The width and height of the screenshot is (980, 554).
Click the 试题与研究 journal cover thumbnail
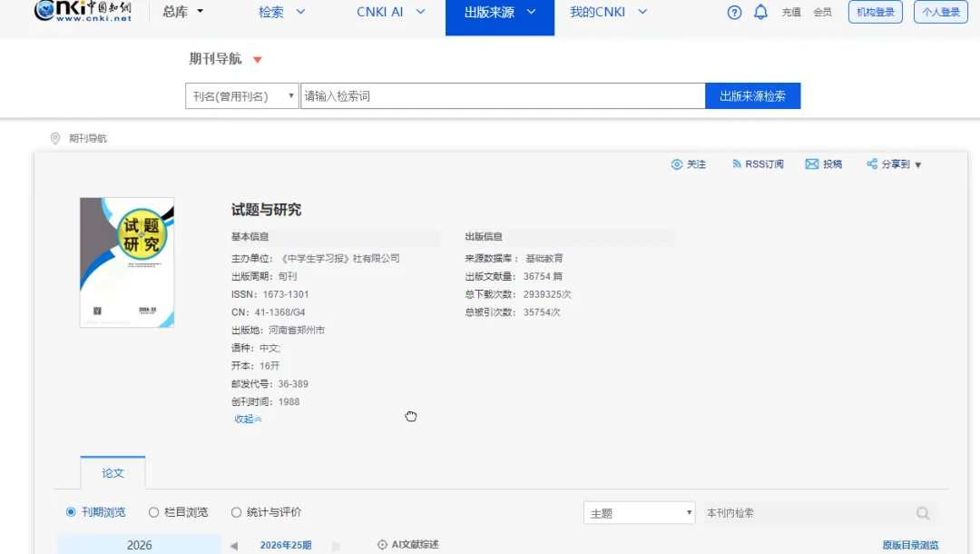click(x=127, y=262)
